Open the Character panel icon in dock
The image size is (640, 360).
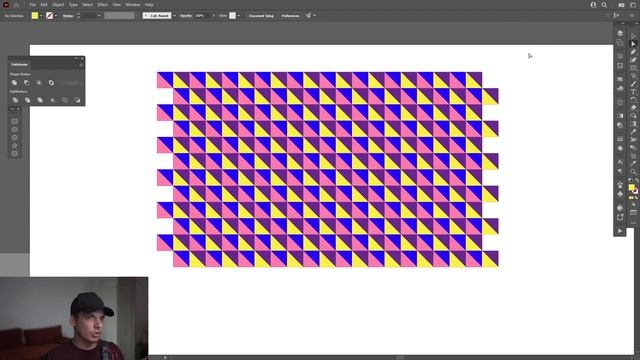pyautogui.click(x=620, y=162)
